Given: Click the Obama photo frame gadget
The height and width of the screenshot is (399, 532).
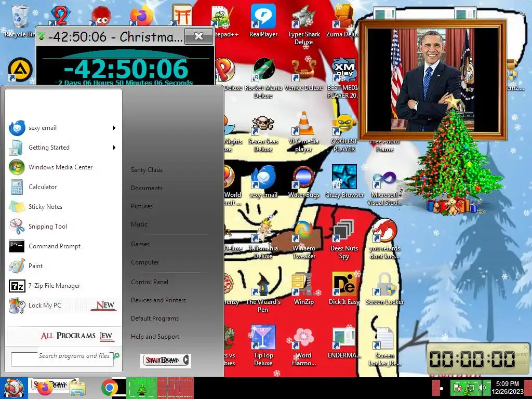Looking at the screenshot, I should click(433, 80).
